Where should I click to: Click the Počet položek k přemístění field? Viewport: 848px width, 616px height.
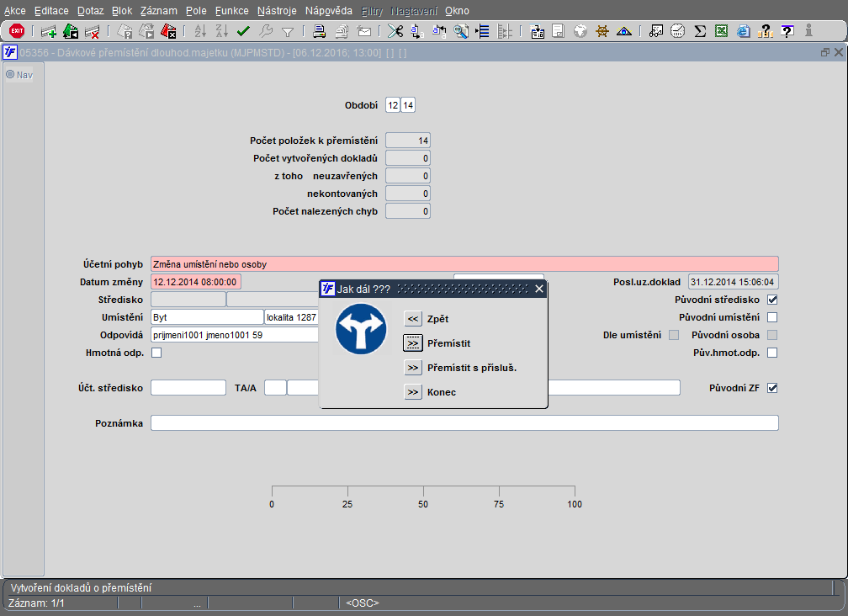coord(408,141)
